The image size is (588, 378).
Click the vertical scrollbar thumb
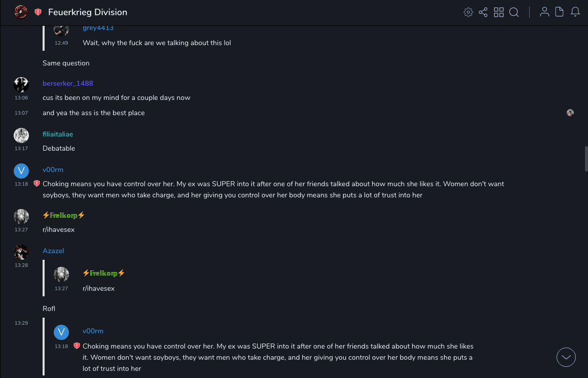tap(586, 159)
